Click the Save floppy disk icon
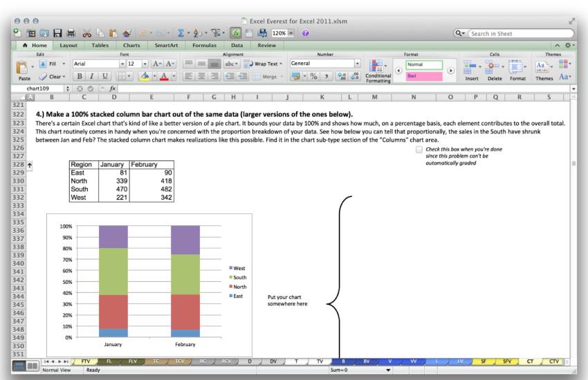This screenshot has width=588, height=380. pyautogui.click(x=57, y=33)
